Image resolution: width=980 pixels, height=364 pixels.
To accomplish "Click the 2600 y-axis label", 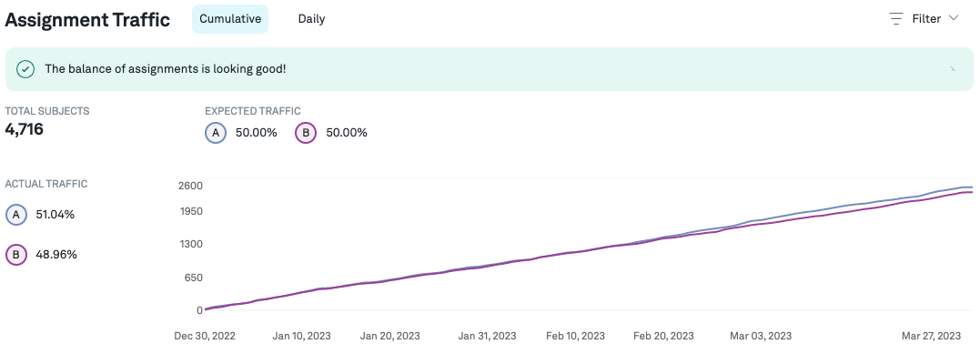I will coord(190,186).
